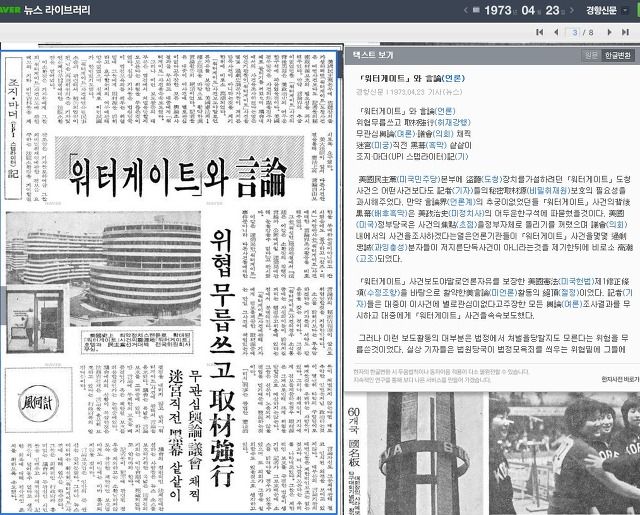640x515 pixels.
Task: Click the 조지·마더 byline box
Action: pos(13,128)
